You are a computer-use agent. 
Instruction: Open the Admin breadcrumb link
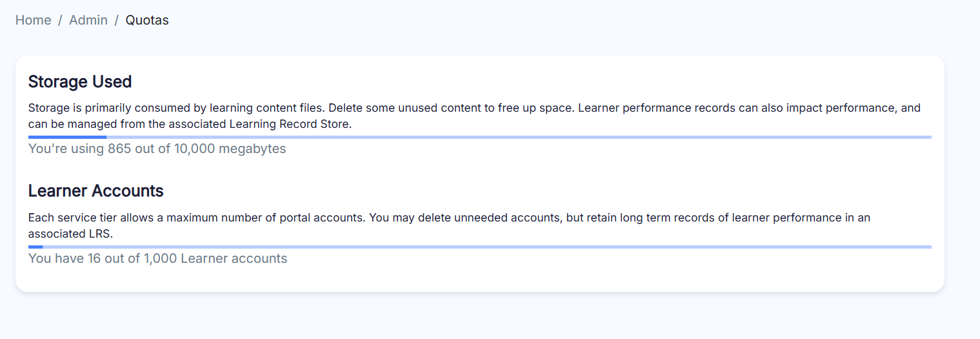pyautogui.click(x=88, y=20)
